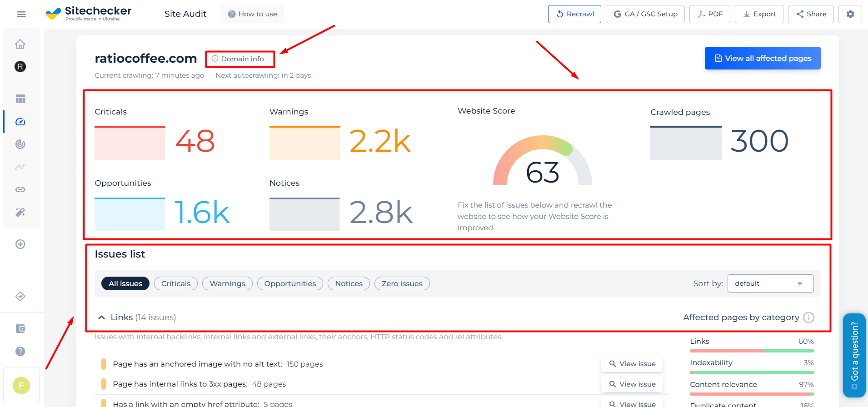The image size is (868, 407).
Task: Open the backlinks chain icon
Action: click(20, 189)
